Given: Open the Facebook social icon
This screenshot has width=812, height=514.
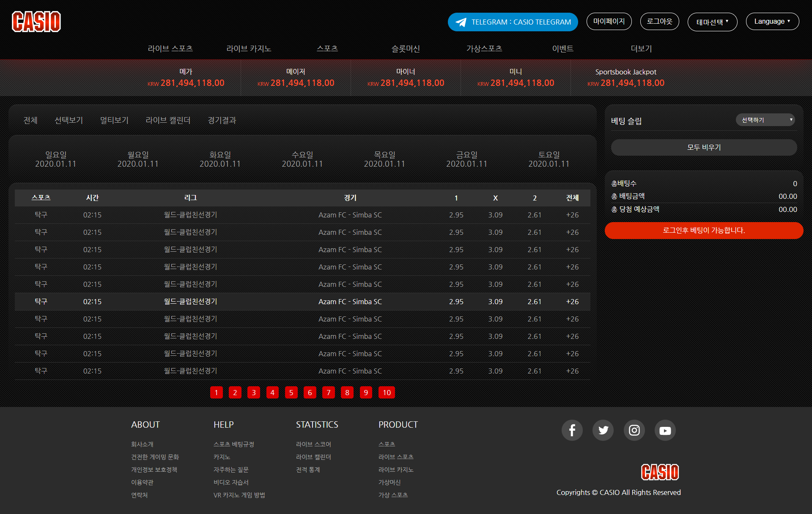Looking at the screenshot, I should pos(572,430).
